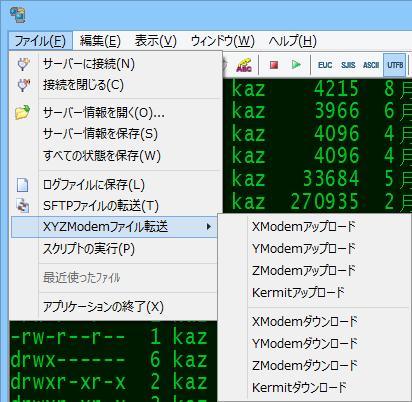Viewport: 412px width, 402px height.
Task: Click the document icon beside ログファイルに保存
Action: 22,185
